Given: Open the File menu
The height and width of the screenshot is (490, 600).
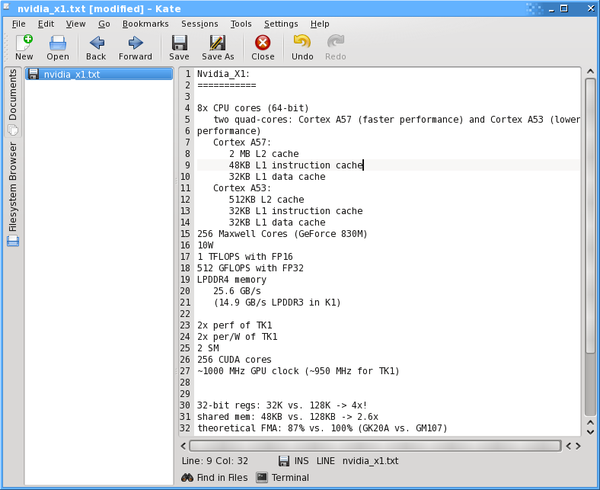Looking at the screenshot, I should 19,24.
